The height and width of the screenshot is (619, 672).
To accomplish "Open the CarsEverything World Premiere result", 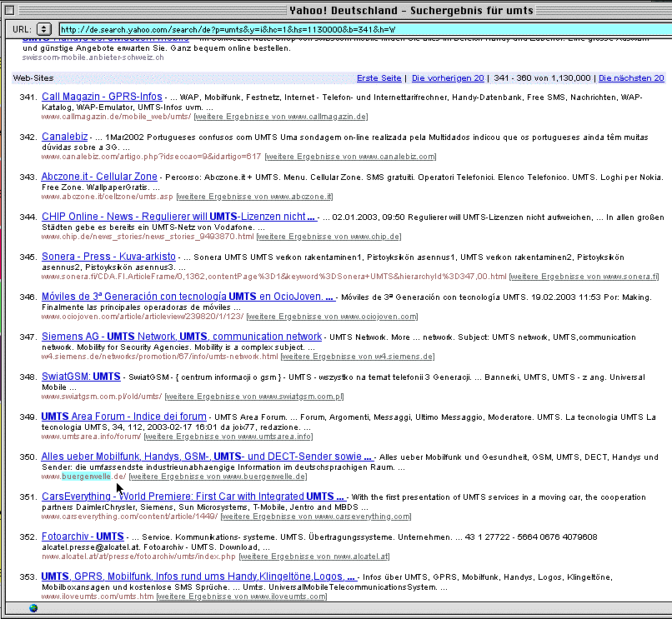I will coord(193,497).
